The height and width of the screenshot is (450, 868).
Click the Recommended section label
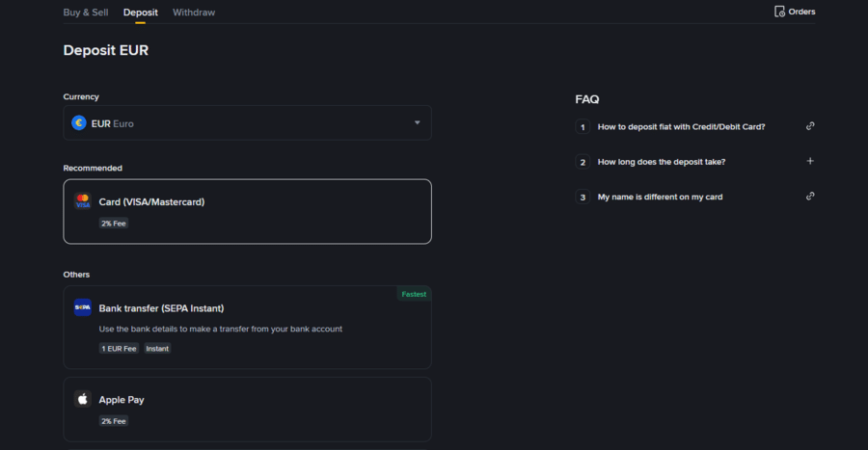pos(93,168)
